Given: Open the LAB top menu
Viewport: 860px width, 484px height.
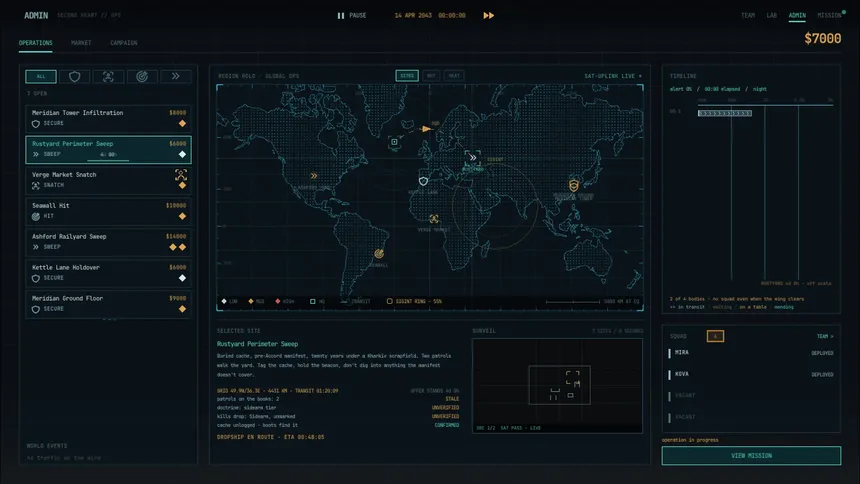Looking at the screenshot, I should (x=771, y=15).
